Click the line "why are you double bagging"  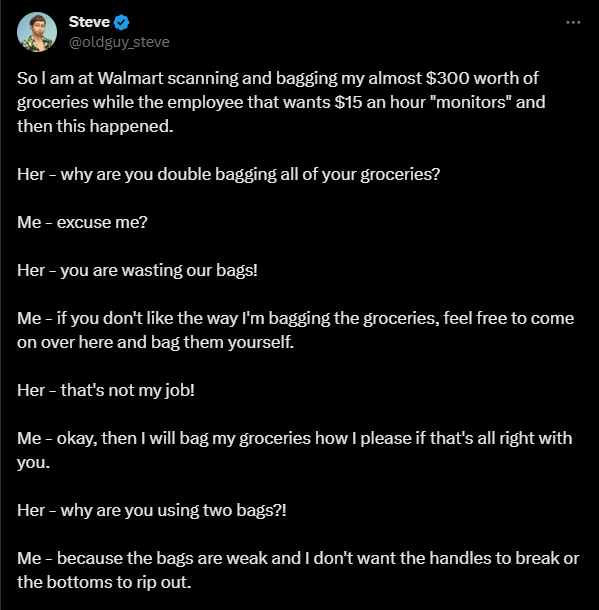229,174
